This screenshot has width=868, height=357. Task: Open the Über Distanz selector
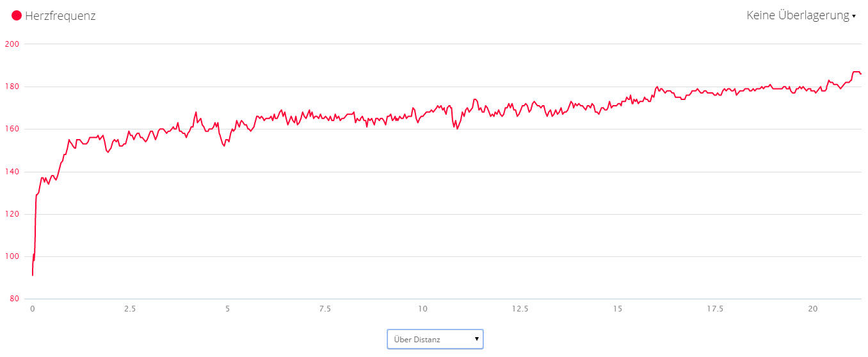435,339
